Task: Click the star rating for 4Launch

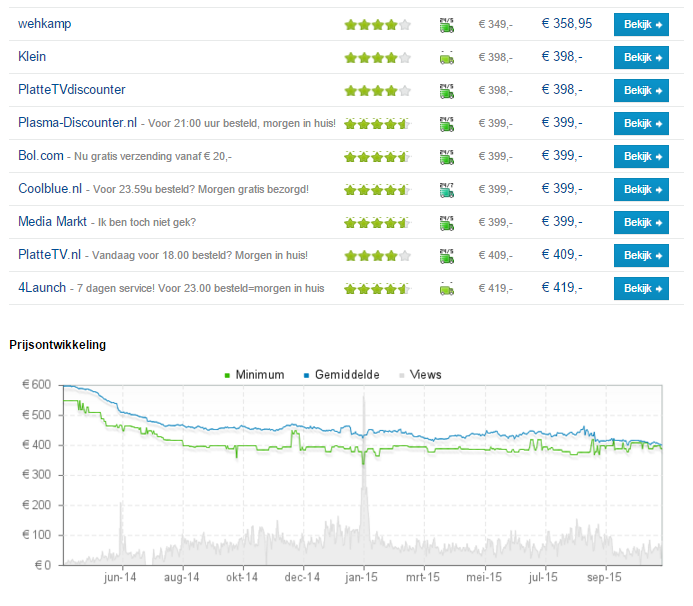Action: 377,289
